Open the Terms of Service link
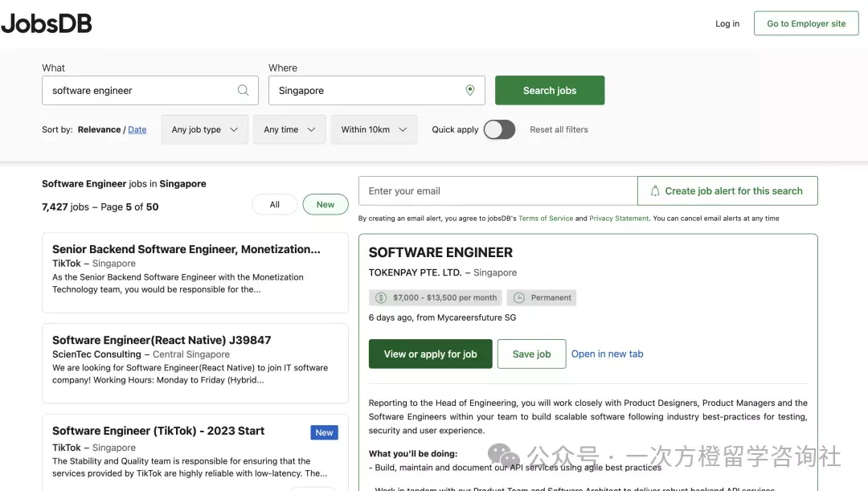The height and width of the screenshot is (491, 868). pyautogui.click(x=546, y=219)
